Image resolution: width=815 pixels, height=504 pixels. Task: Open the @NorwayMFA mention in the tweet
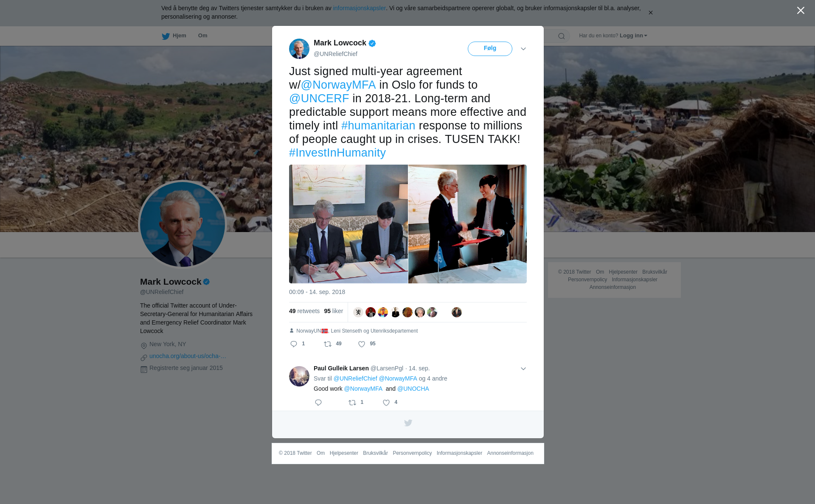coord(338,85)
